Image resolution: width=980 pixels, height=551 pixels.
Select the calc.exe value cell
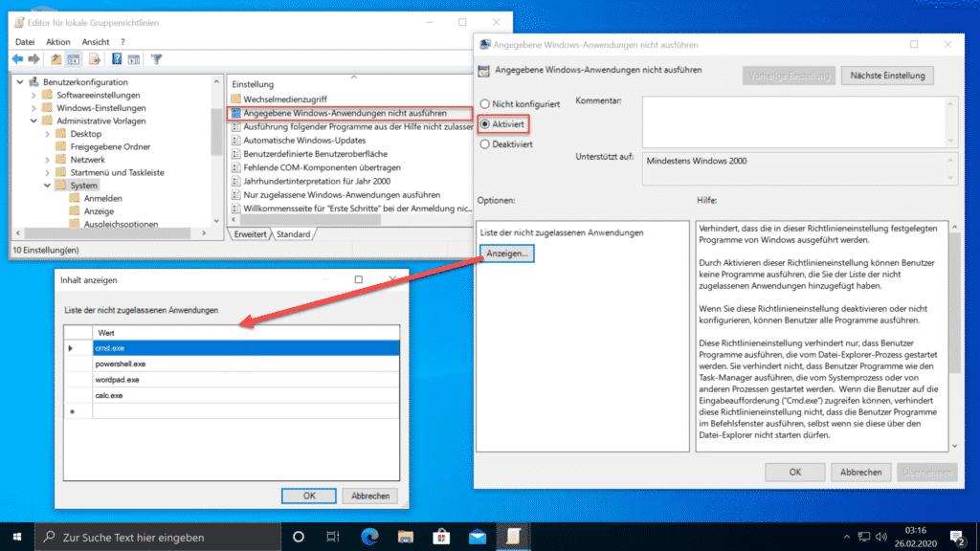(x=246, y=395)
